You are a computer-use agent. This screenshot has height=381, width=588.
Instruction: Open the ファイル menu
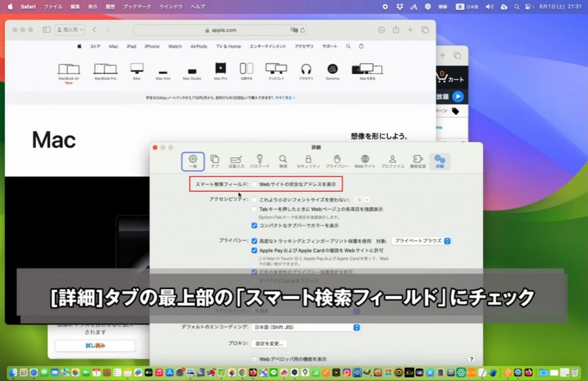click(53, 6)
